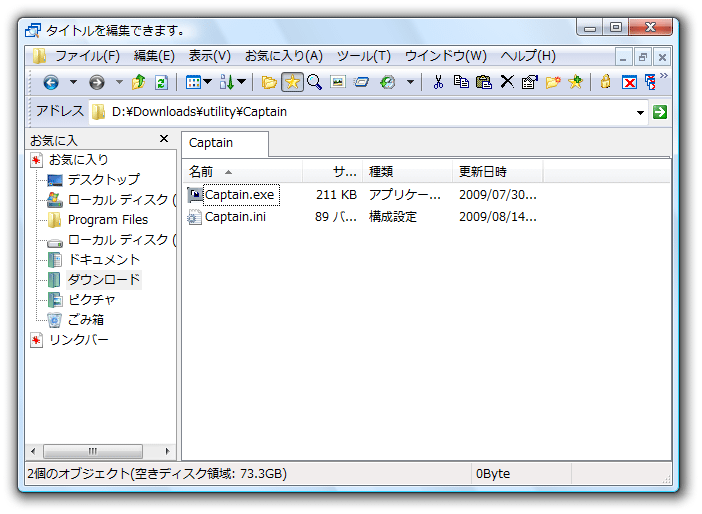Image resolution: width=702 pixels, height=514 pixels.
Task: Click the scissors Cut icon
Action: (x=438, y=82)
